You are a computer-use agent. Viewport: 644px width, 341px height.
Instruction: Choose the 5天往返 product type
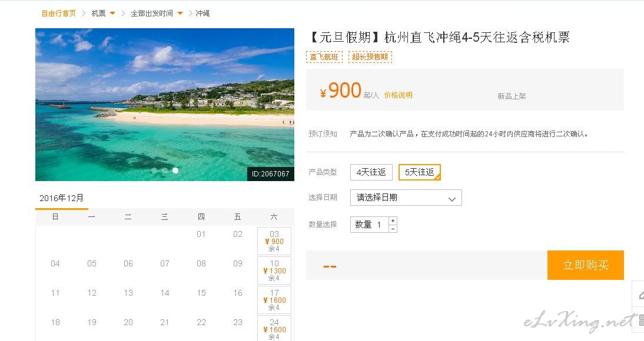420,172
